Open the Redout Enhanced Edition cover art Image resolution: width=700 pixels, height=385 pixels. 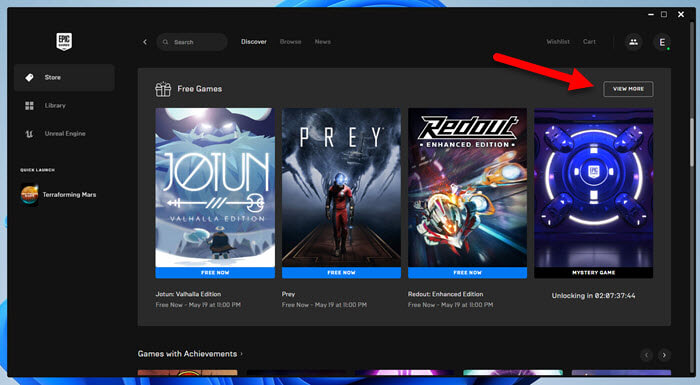(467, 188)
